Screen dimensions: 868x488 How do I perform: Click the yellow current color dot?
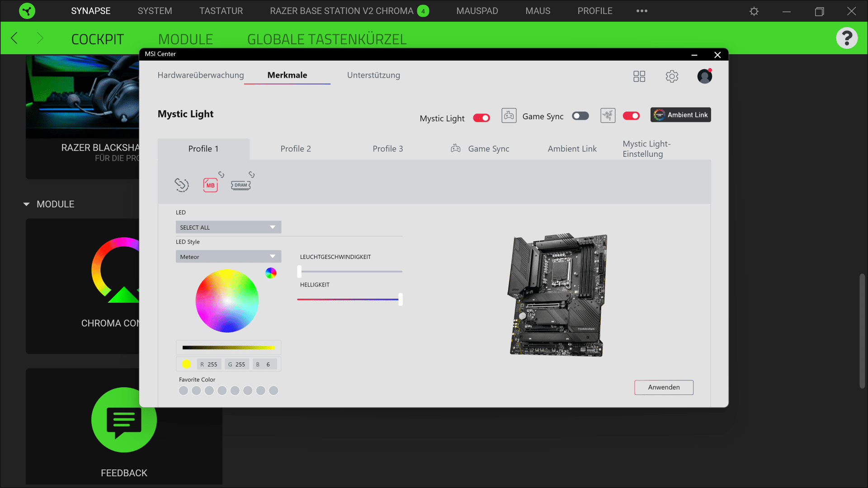[x=186, y=364]
